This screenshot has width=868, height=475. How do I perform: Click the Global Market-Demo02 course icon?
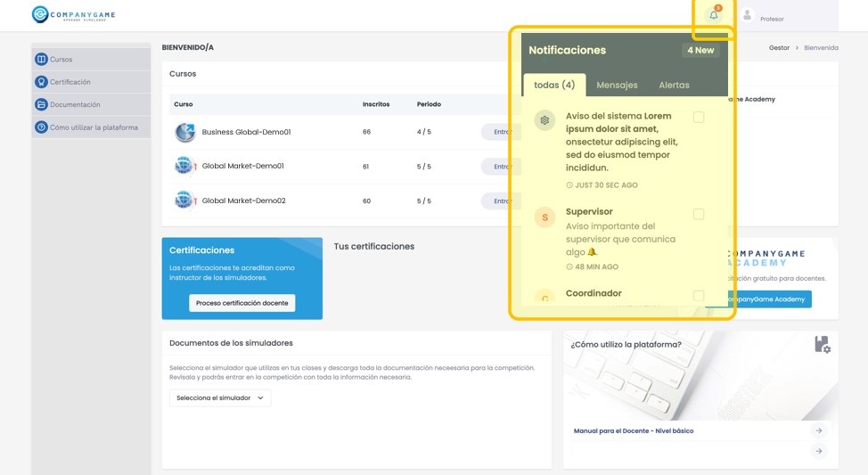[x=184, y=201]
